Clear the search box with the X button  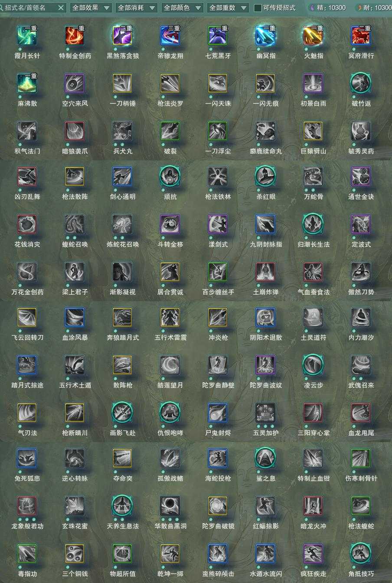coord(61,7)
